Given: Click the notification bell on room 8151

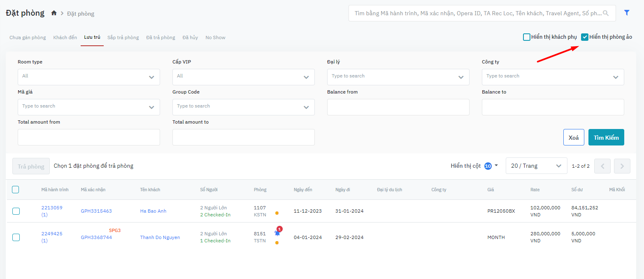Looking at the screenshot, I should click(x=277, y=233).
